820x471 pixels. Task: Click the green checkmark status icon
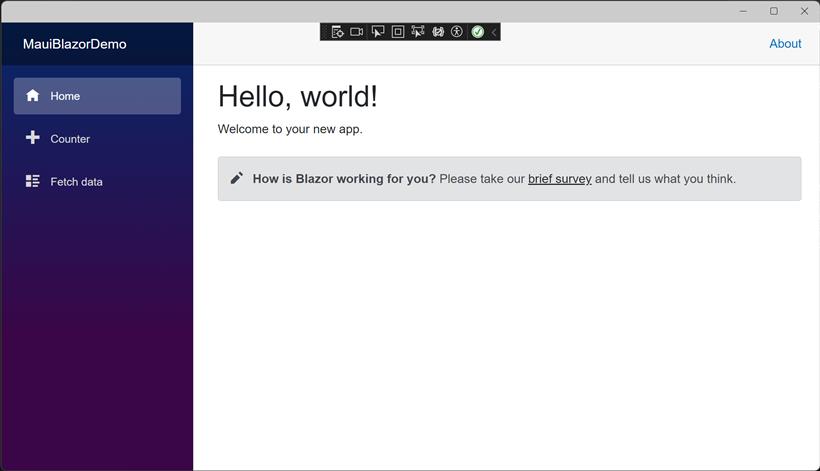point(477,32)
